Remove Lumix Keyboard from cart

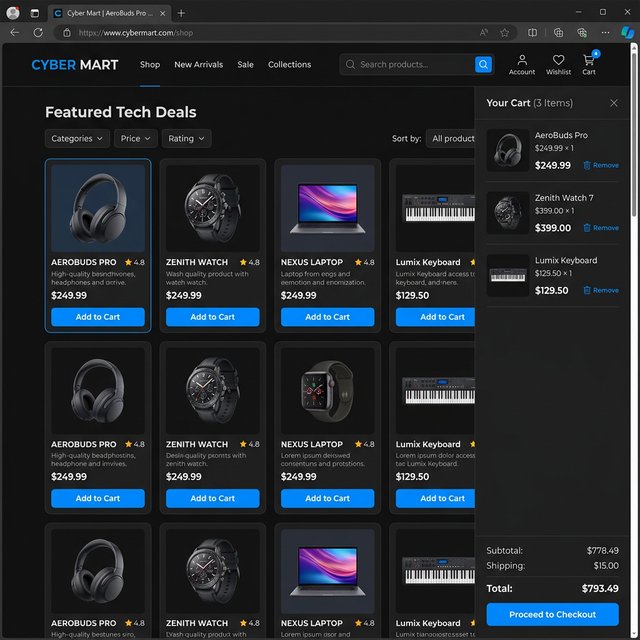tap(601, 290)
